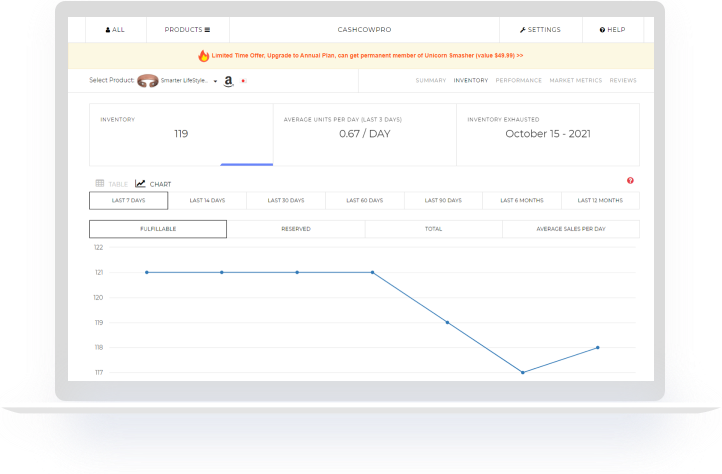Show FULFILLABLE inventory series

158,229
